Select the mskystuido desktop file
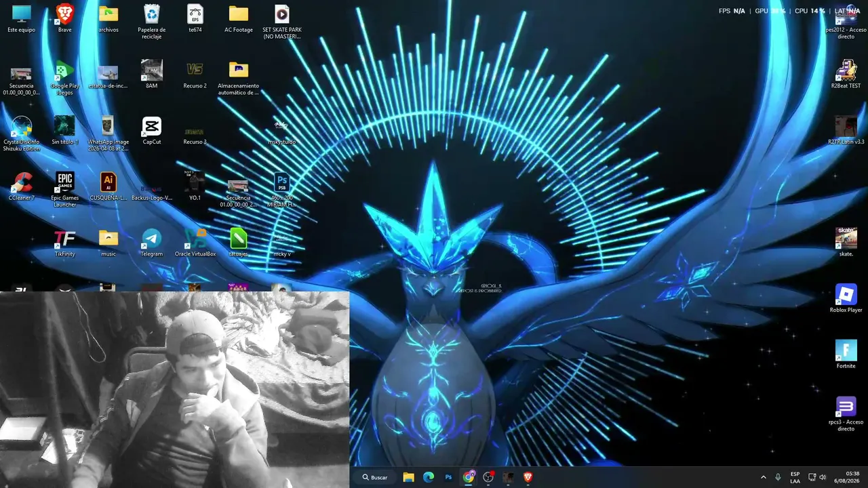This screenshot has width=868, height=488. point(281,131)
